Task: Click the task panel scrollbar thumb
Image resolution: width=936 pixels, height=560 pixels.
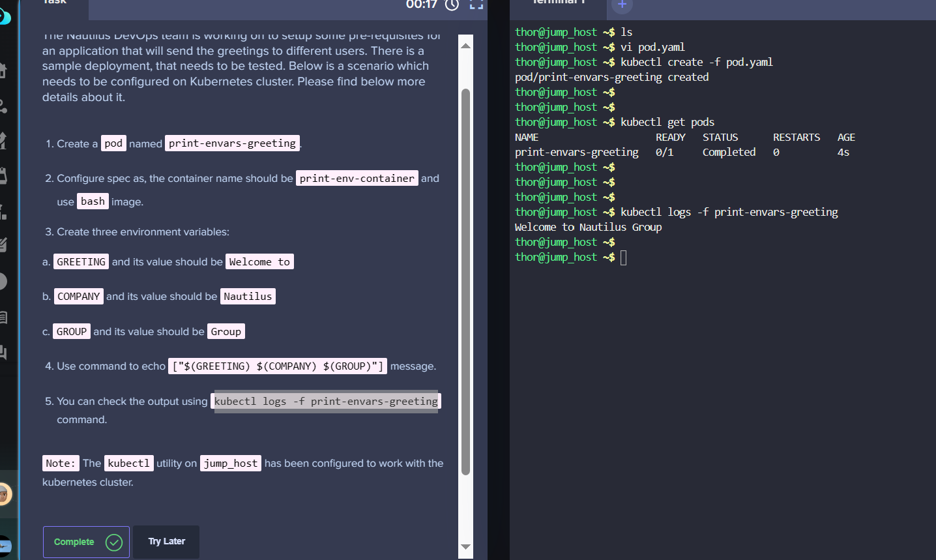Action: (x=465, y=280)
